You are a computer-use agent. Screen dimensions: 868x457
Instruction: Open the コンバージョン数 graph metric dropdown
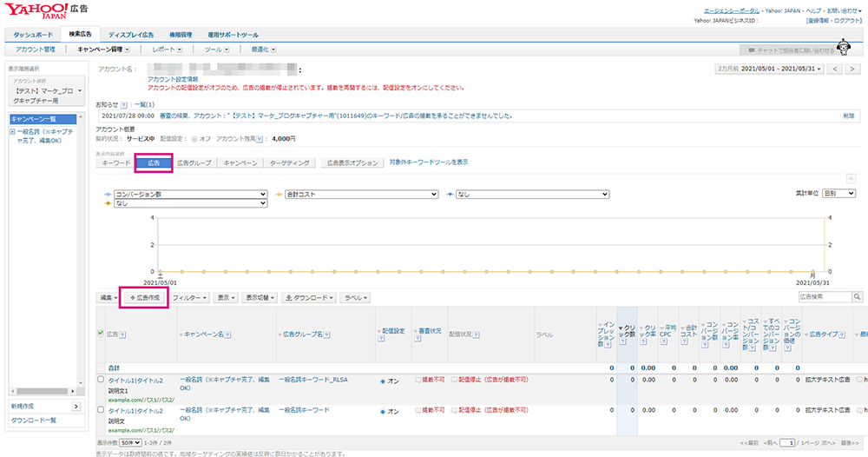pyautogui.click(x=190, y=195)
